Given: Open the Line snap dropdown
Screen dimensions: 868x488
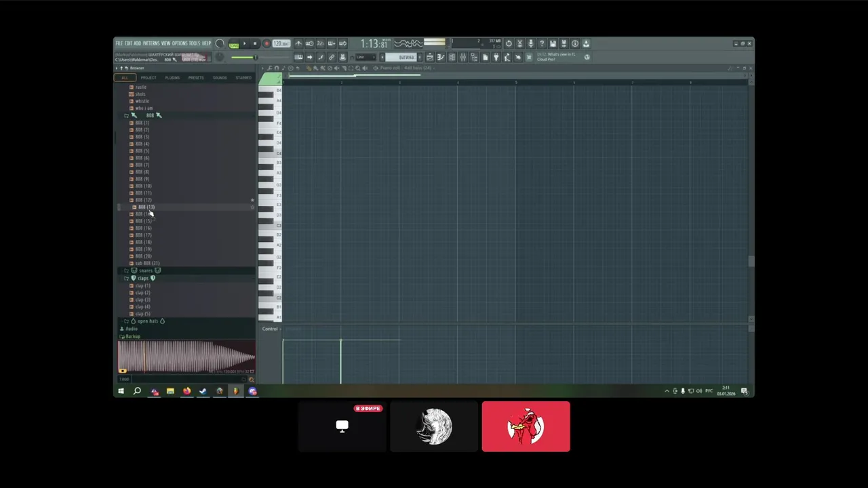Looking at the screenshot, I should tap(366, 57).
